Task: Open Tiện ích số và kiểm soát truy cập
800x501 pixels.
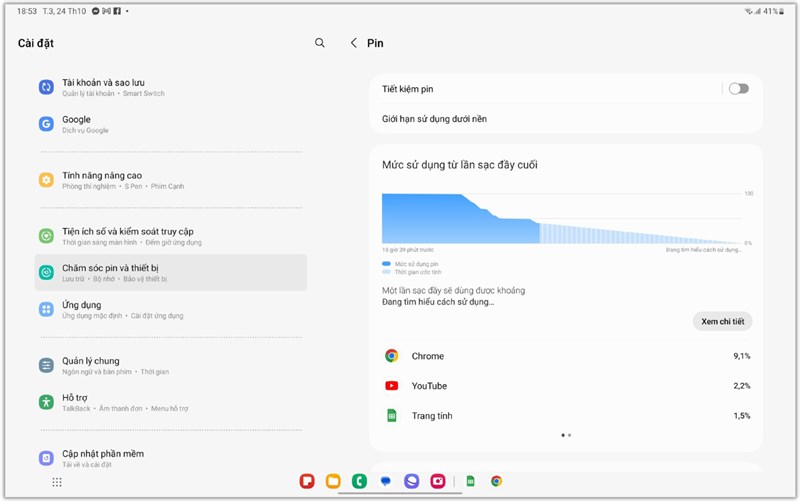Action: click(171, 236)
